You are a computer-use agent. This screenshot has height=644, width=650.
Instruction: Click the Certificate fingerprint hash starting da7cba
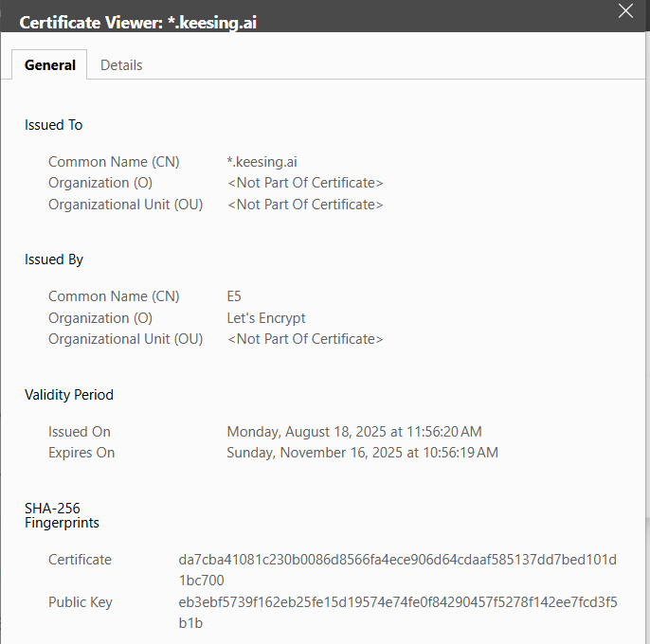(397, 560)
